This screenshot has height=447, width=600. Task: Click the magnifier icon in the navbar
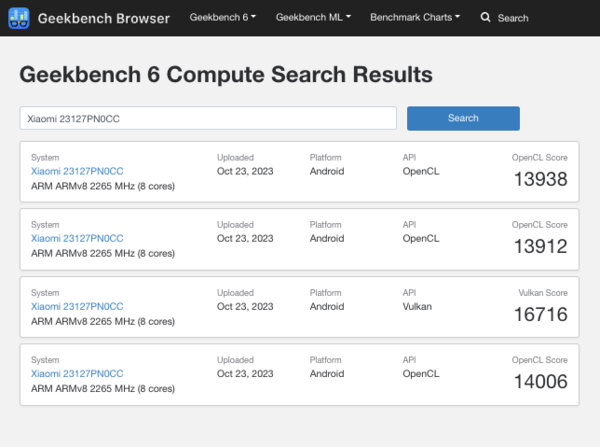point(485,18)
